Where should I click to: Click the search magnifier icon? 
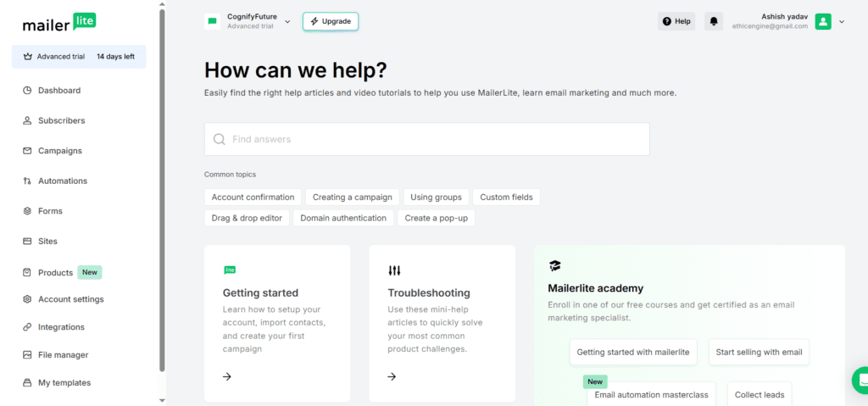[x=220, y=139]
